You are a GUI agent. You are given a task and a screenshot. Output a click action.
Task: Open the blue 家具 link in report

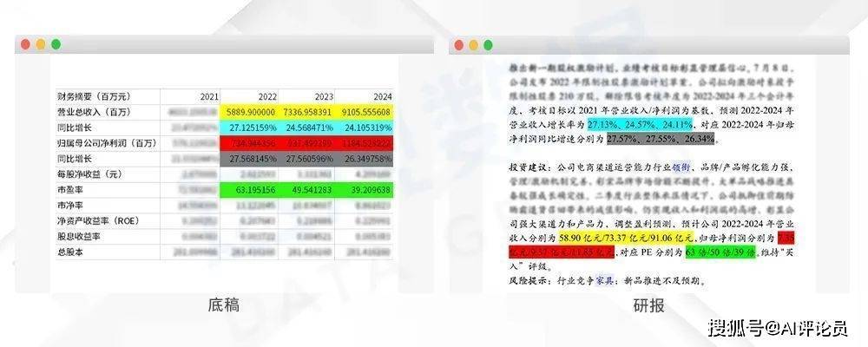[x=606, y=281]
